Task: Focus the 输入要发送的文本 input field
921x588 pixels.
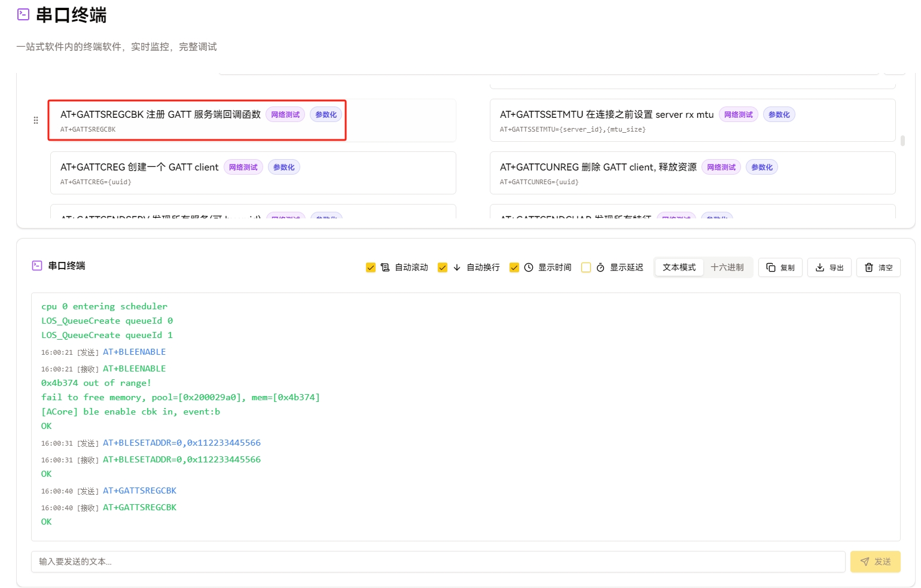Action: coord(438,562)
